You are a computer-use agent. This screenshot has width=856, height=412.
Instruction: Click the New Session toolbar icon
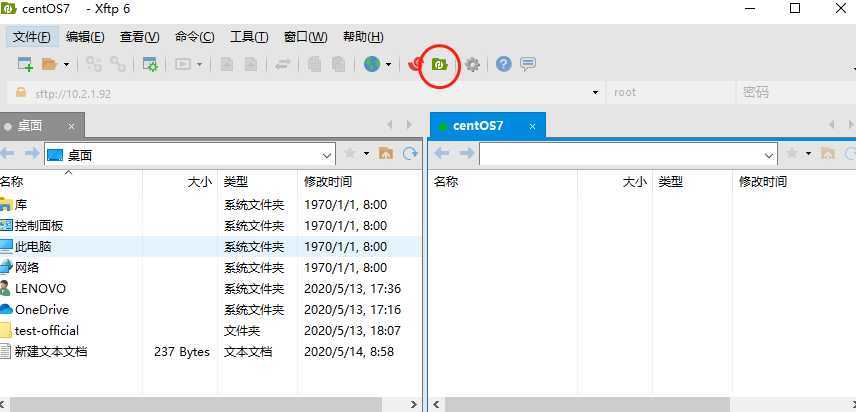click(x=25, y=64)
